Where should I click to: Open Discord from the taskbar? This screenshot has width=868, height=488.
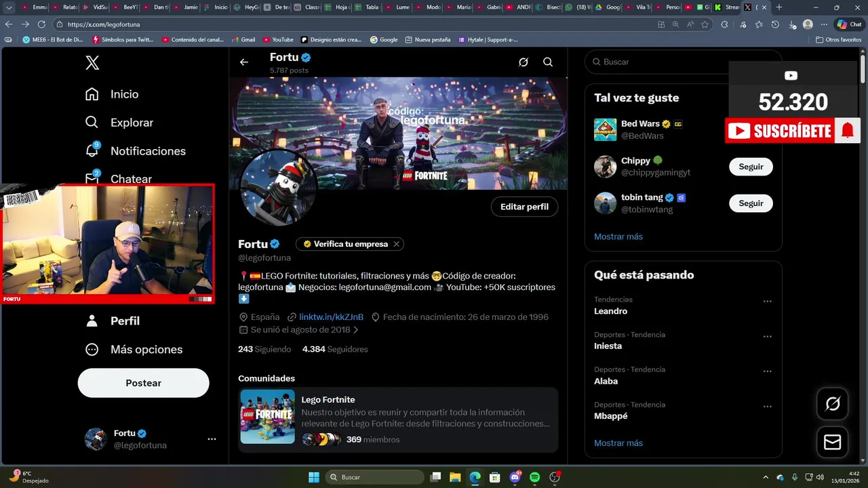515,477
